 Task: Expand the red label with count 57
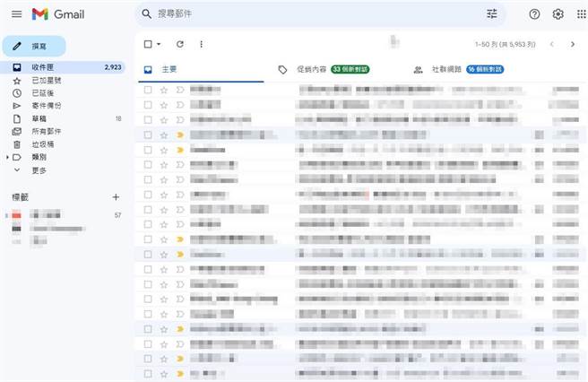(x=6, y=215)
